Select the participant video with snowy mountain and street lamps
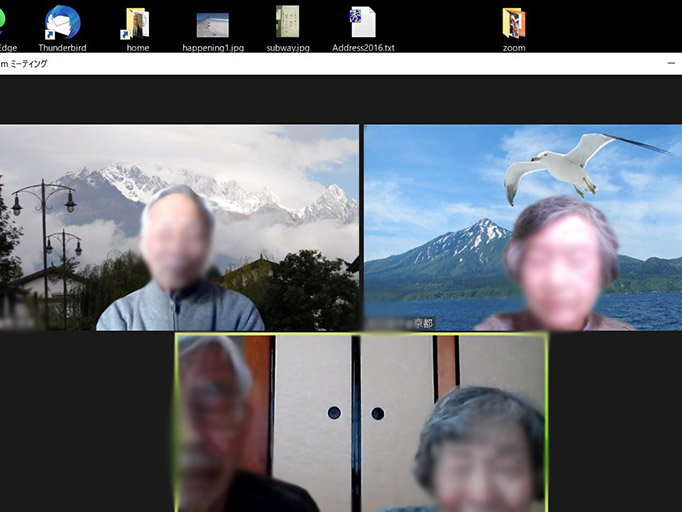682x512 pixels. pyautogui.click(x=180, y=227)
